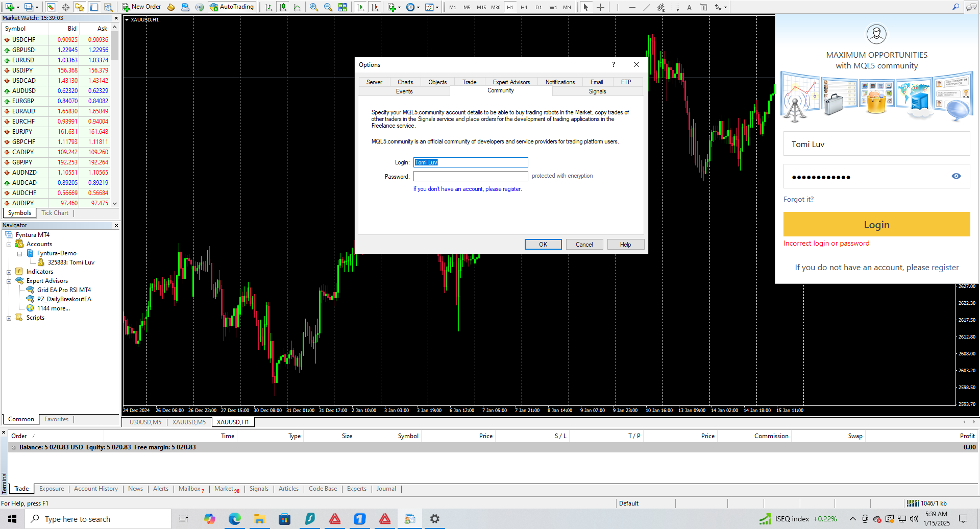Switch to the XAUUSD,M5 chart tab
The width and height of the screenshot is (980, 529).
pos(189,422)
